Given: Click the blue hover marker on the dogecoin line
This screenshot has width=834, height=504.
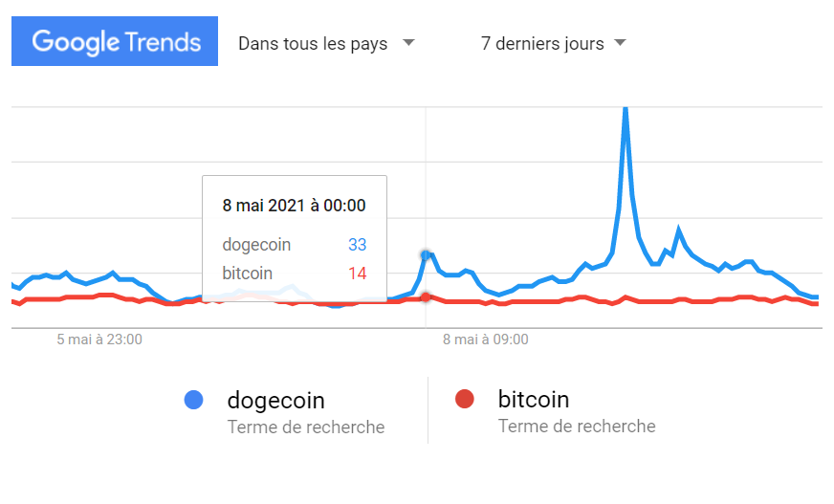Looking at the screenshot, I should pos(426,255).
